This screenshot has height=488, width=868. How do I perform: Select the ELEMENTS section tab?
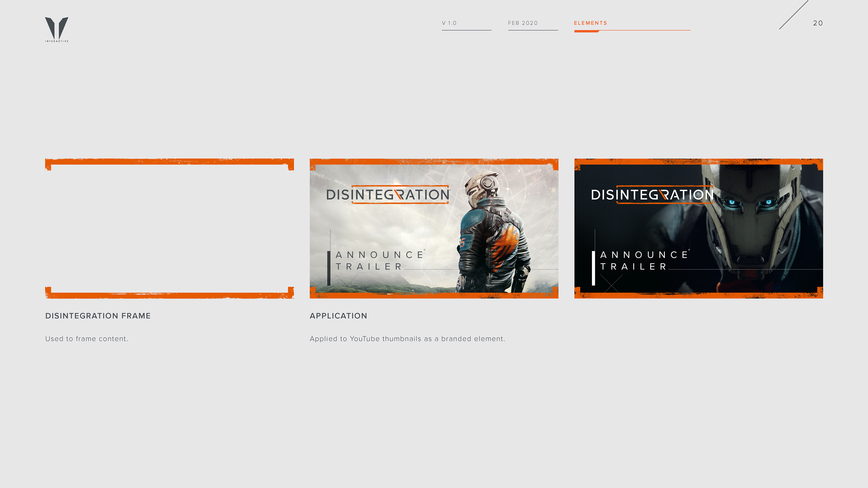[x=590, y=23]
